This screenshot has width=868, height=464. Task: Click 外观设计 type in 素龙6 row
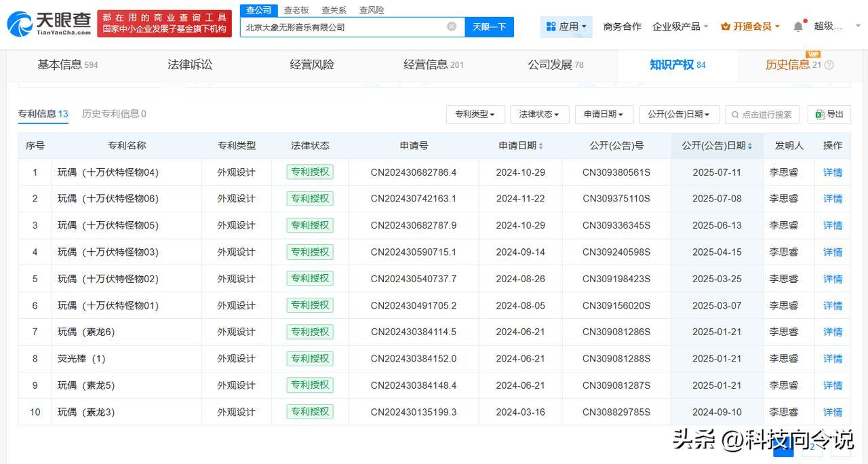(236, 332)
